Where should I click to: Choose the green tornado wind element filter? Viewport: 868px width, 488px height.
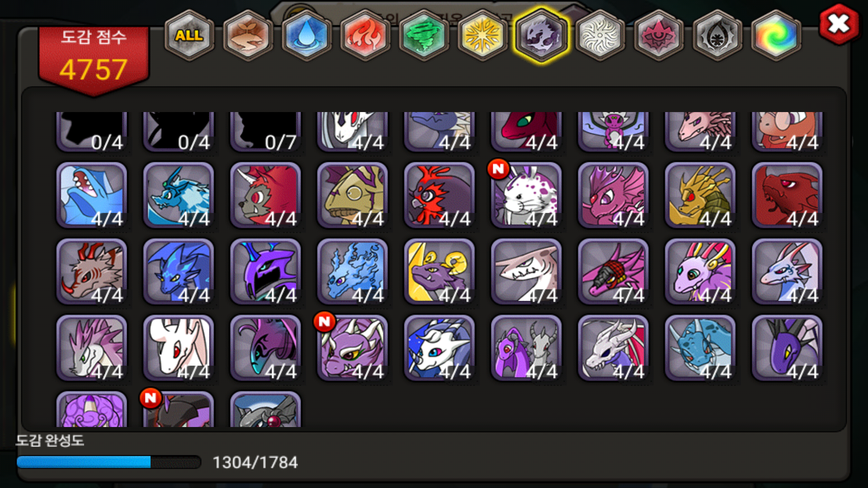[424, 35]
